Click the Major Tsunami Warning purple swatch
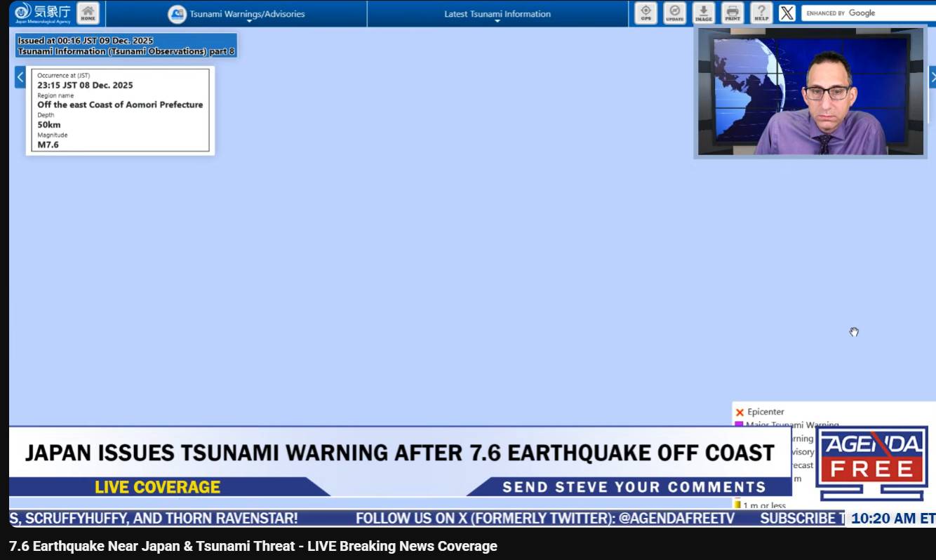Screen dimensions: 936x560 click(x=739, y=425)
